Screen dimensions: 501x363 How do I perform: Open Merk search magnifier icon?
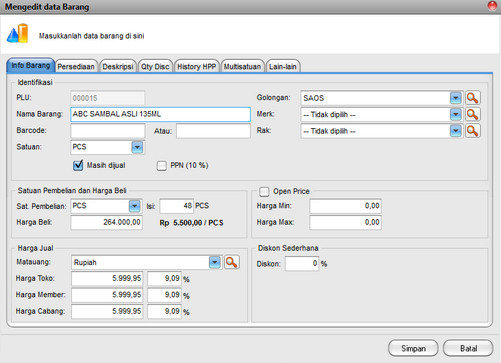tap(473, 114)
